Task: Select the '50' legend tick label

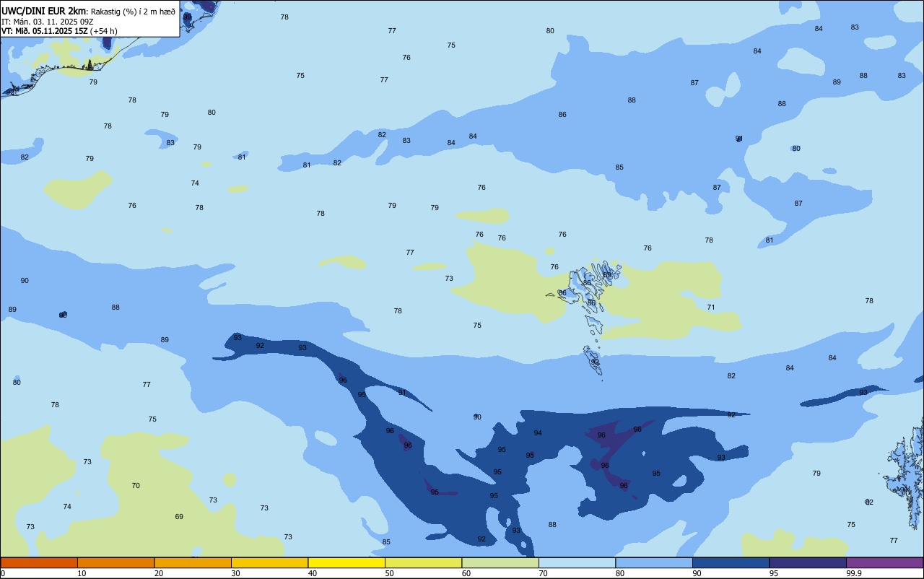Action: coord(389,573)
